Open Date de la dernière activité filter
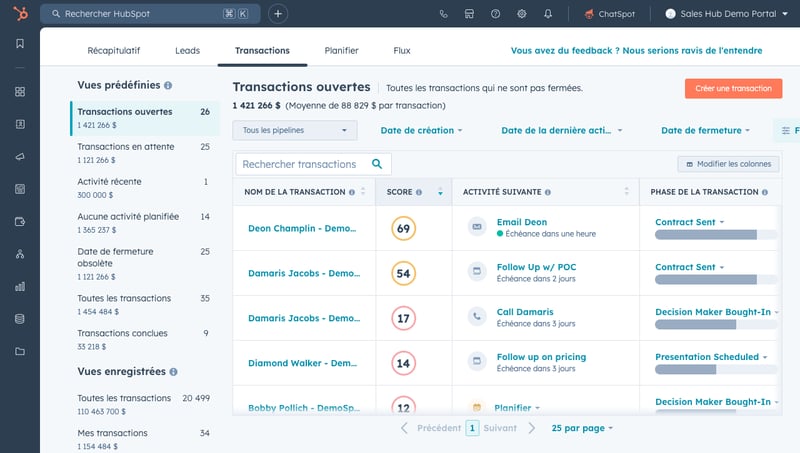Image resolution: width=800 pixels, height=453 pixels. pyautogui.click(x=562, y=130)
